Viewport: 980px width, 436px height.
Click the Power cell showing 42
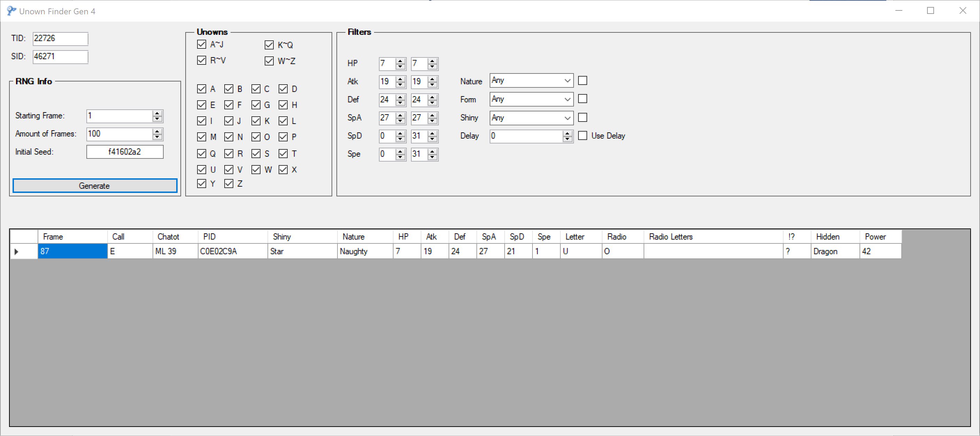(880, 251)
